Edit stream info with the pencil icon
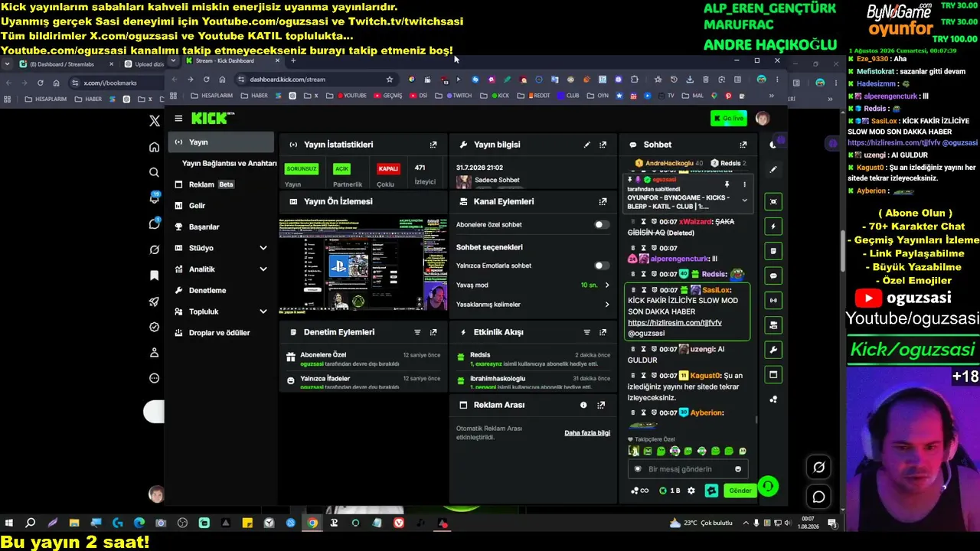Screen dimensions: 980x551 [x=586, y=145]
